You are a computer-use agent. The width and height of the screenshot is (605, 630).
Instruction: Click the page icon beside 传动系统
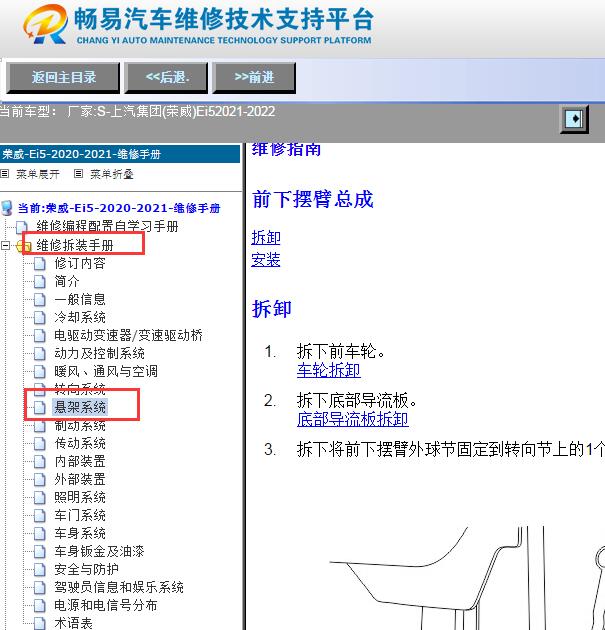pyautogui.click(x=39, y=444)
